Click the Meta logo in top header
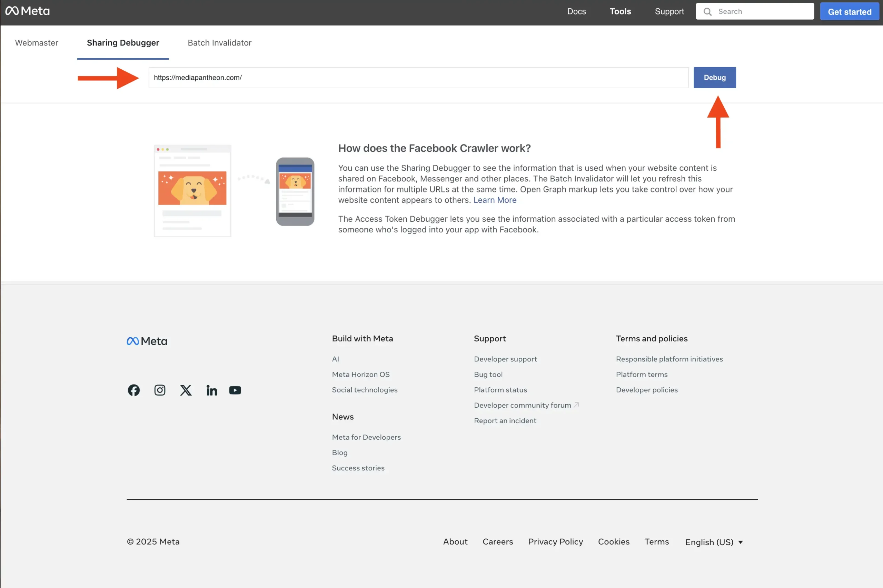The image size is (883, 588). coord(27,11)
